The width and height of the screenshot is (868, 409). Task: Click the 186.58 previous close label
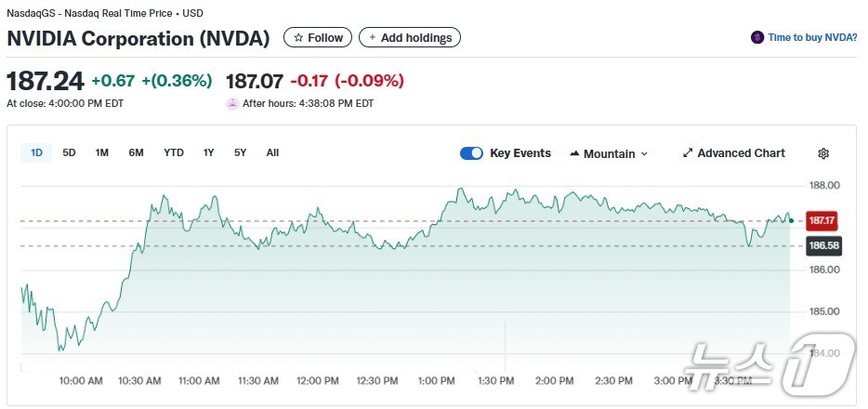click(823, 245)
